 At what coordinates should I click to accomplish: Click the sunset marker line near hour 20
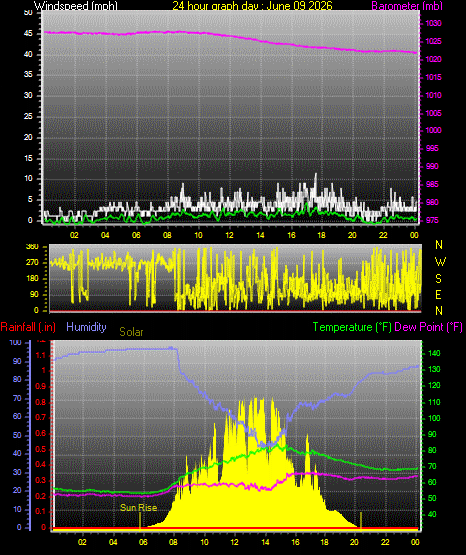(x=361, y=521)
